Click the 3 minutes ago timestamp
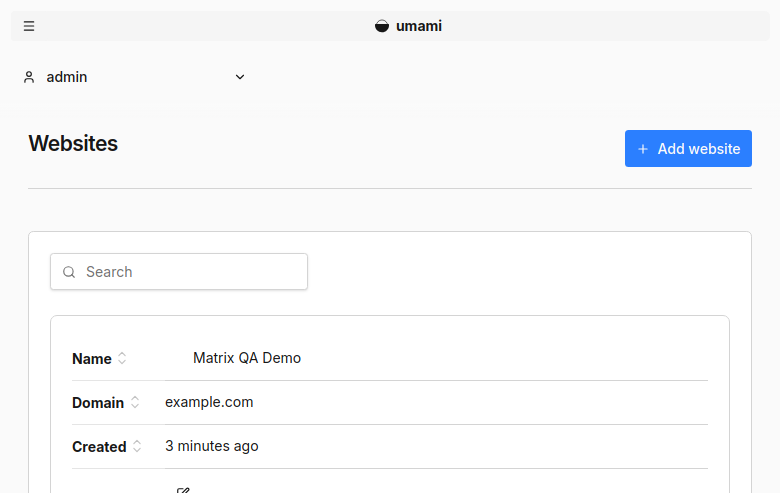The width and height of the screenshot is (780, 493). [x=211, y=446]
